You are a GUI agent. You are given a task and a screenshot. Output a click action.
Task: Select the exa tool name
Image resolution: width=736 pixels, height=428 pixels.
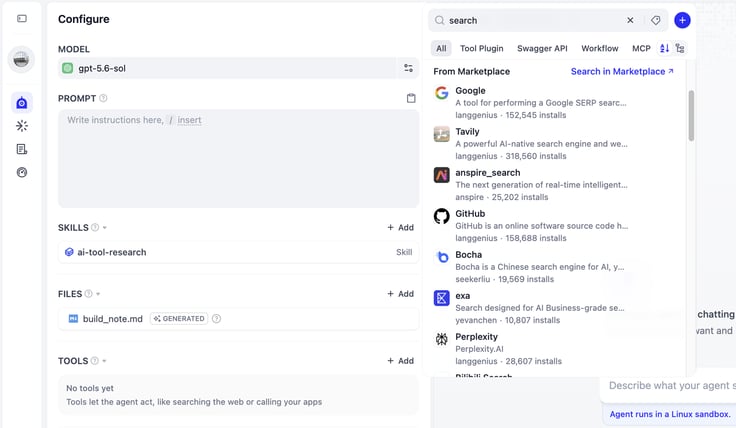(462, 296)
